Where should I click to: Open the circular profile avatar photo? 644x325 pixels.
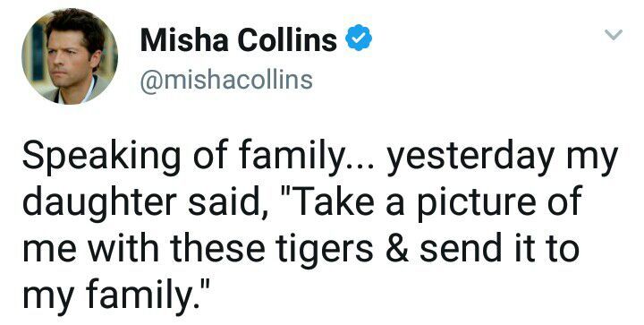(x=70, y=56)
